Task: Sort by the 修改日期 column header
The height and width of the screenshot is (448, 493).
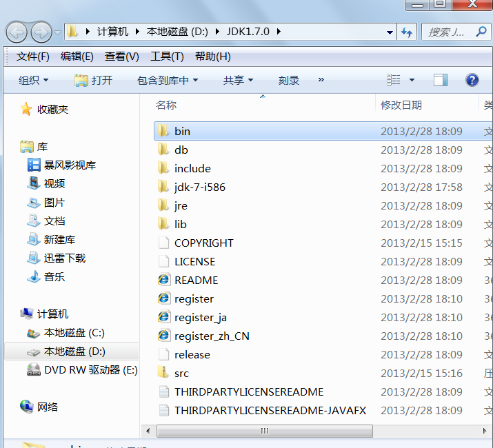Action: (x=401, y=105)
